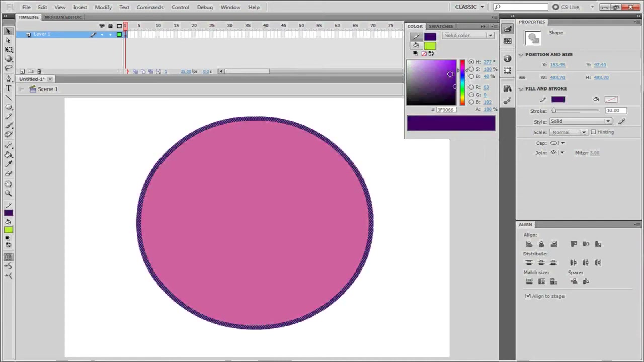644x362 pixels.
Task: Click swap colors icon in Color panel
Action: click(x=431, y=53)
